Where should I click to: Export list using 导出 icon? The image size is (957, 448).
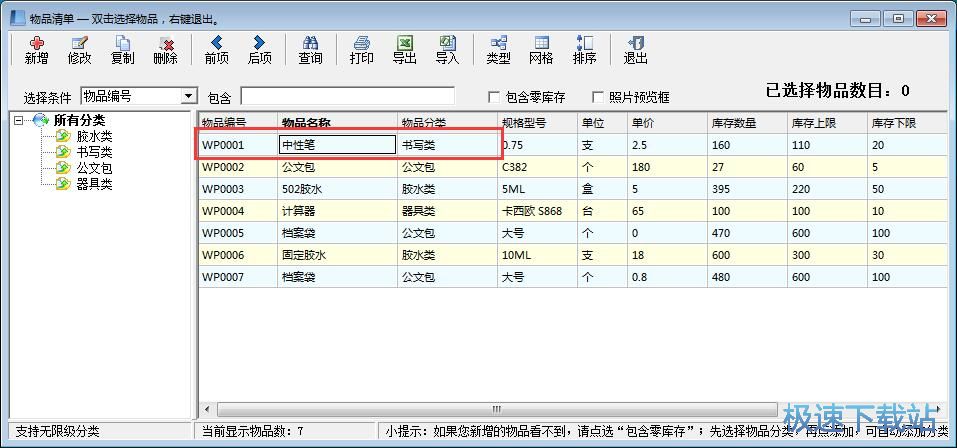click(404, 50)
